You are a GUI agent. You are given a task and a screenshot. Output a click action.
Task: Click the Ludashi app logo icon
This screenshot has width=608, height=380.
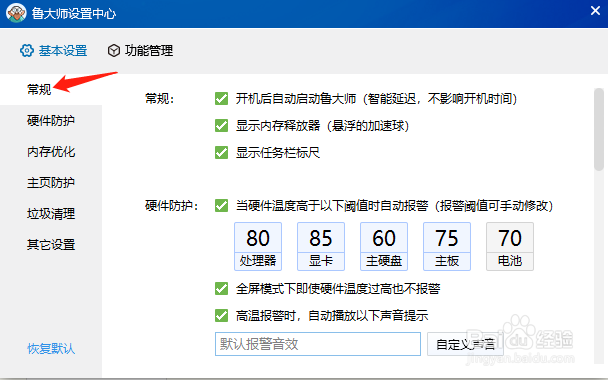16,13
